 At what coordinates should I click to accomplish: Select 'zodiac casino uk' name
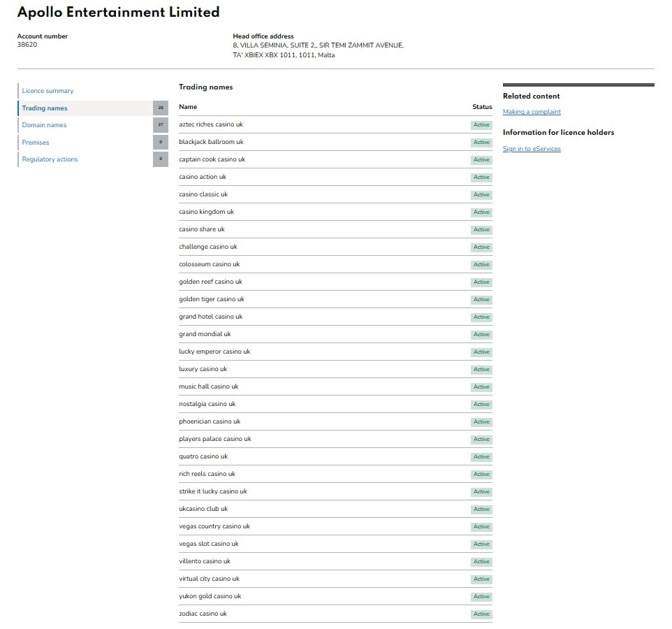pos(203,614)
